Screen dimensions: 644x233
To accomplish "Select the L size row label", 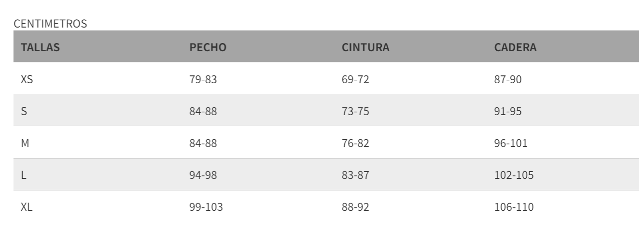I will pos(23,175).
